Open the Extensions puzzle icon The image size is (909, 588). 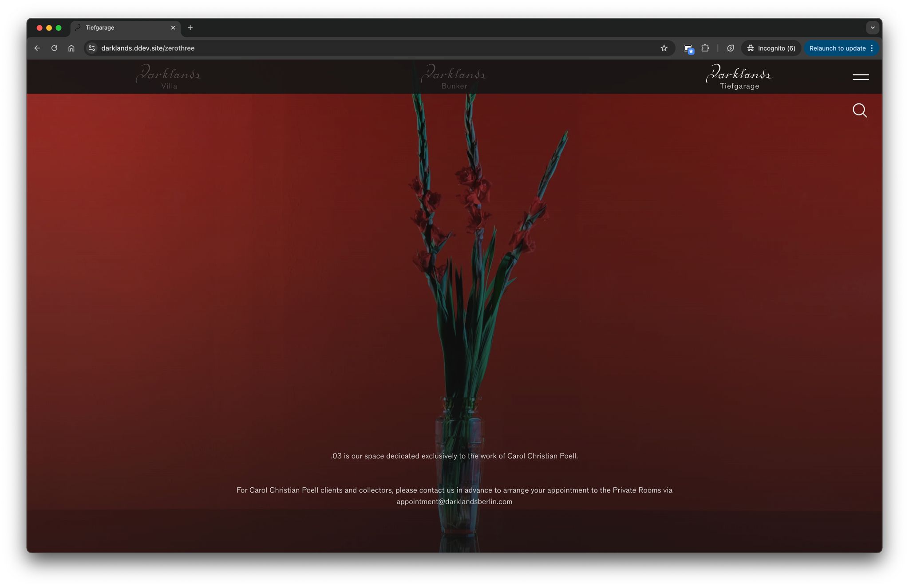click(x=705, y=48)
